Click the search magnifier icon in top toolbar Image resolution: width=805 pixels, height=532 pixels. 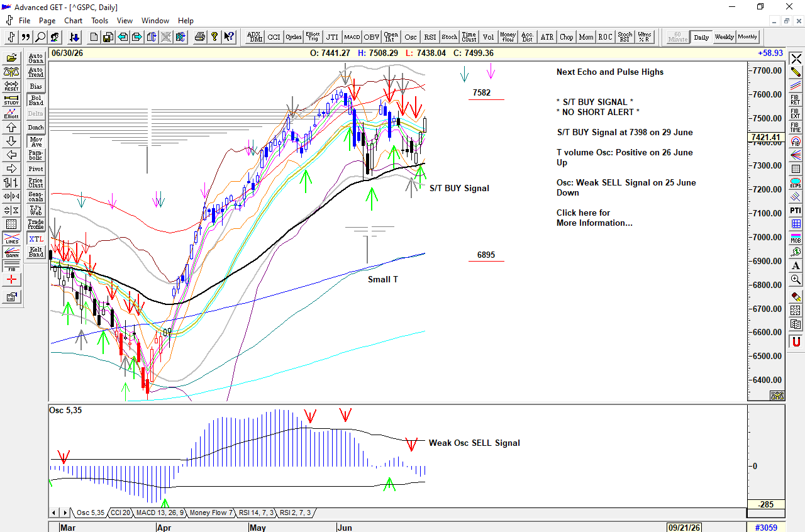[x=40, y=37]
